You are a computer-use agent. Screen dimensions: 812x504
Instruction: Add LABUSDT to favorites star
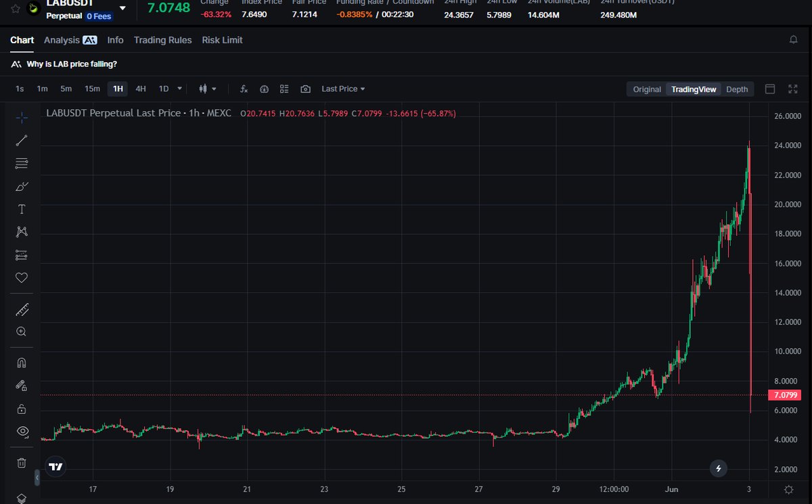pyautogui.click(x=16, y=8)
